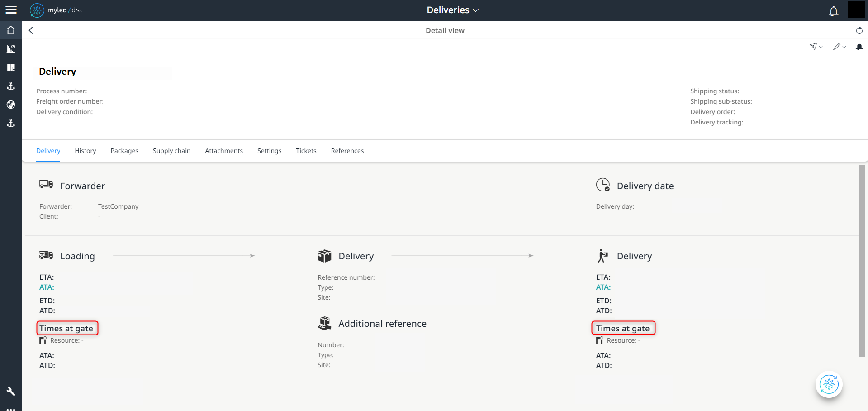Select the statistics chart icon in the sidebar

click(x=11, y=48)
